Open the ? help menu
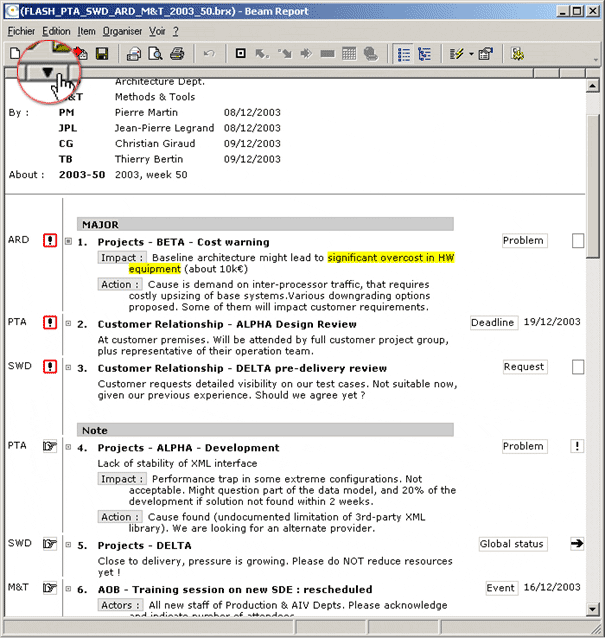The image size is (605, 638). tap(175, 31)
